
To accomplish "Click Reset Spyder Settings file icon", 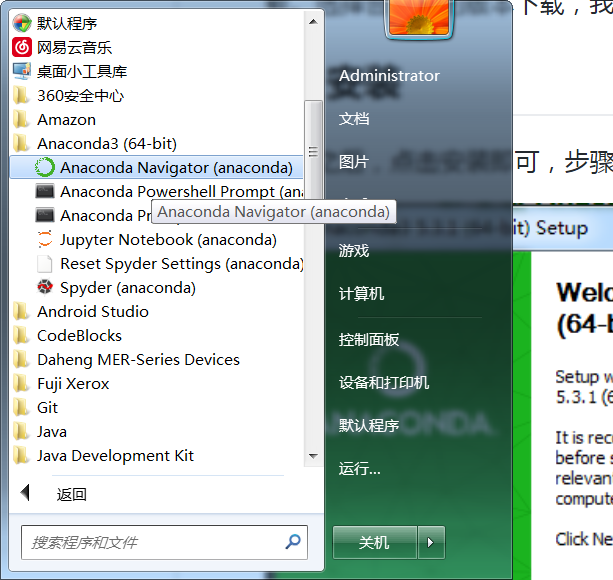I will coord(45,263).
